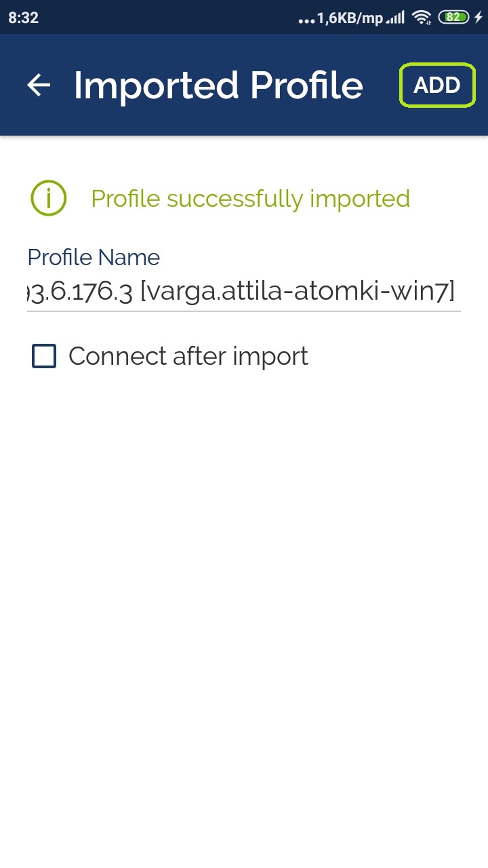488x868 pixels.
Task: Tap the battery level indicator
Action: pyautogui.click(x=453, y=18)
